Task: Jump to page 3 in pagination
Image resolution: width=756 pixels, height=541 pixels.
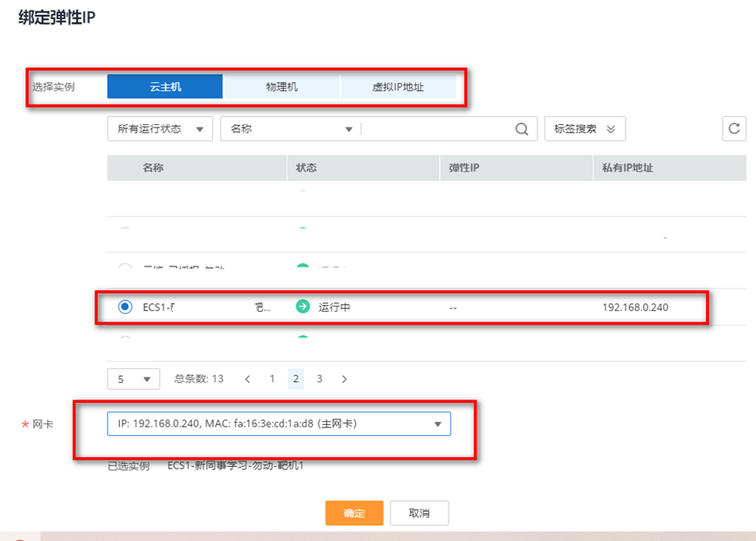Action: coord(320,379)
